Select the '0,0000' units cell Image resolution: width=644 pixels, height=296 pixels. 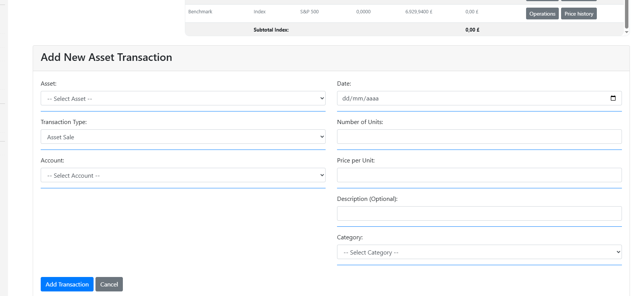pyautogui.click(x=363, y=12)
